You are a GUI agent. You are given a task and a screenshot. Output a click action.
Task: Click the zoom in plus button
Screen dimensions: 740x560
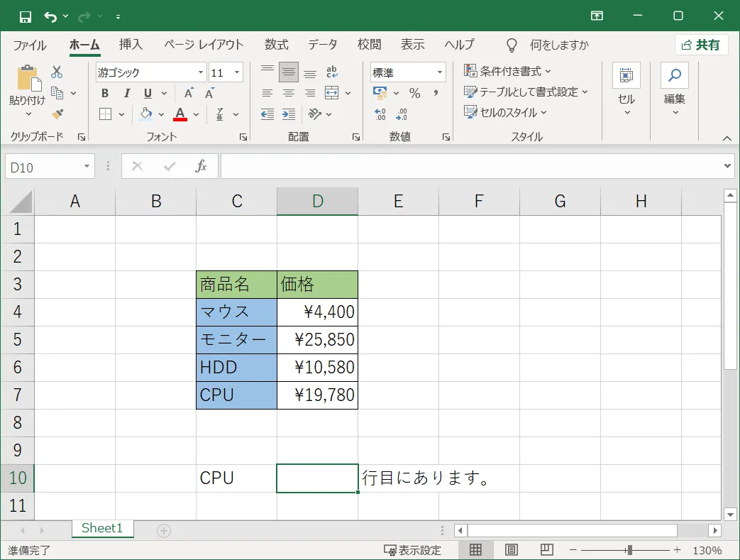tap(678, 550)
